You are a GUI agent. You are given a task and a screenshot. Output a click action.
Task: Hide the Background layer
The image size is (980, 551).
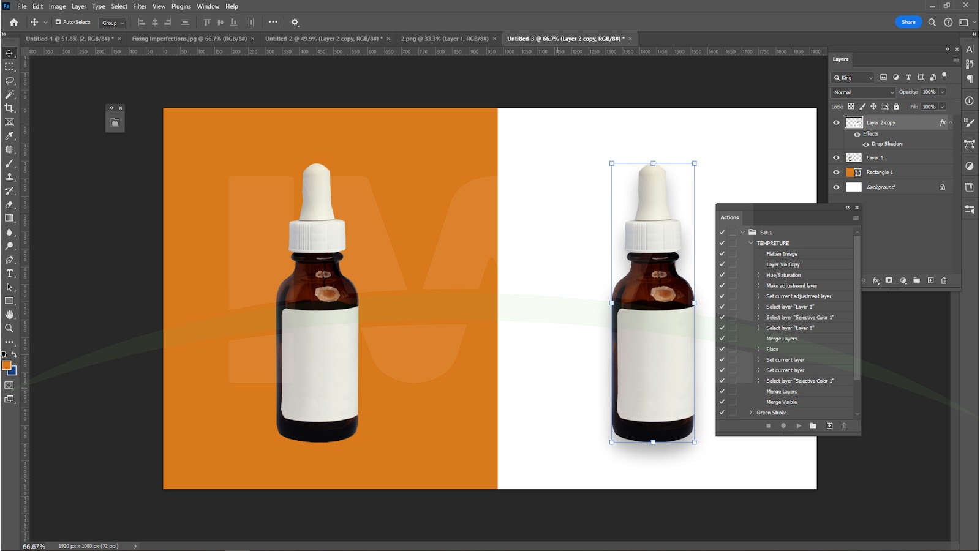[x=836, y=187]
